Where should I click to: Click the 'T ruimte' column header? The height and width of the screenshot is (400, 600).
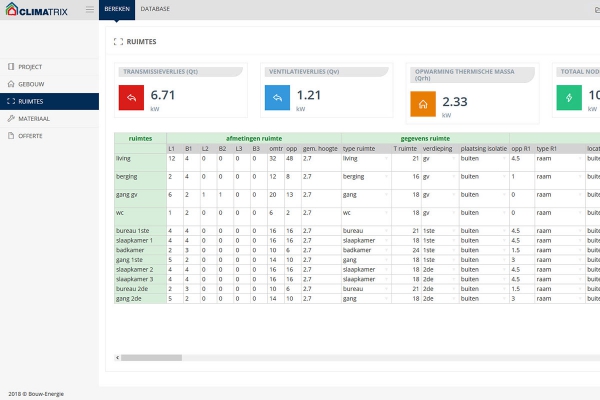pos(405,149)
